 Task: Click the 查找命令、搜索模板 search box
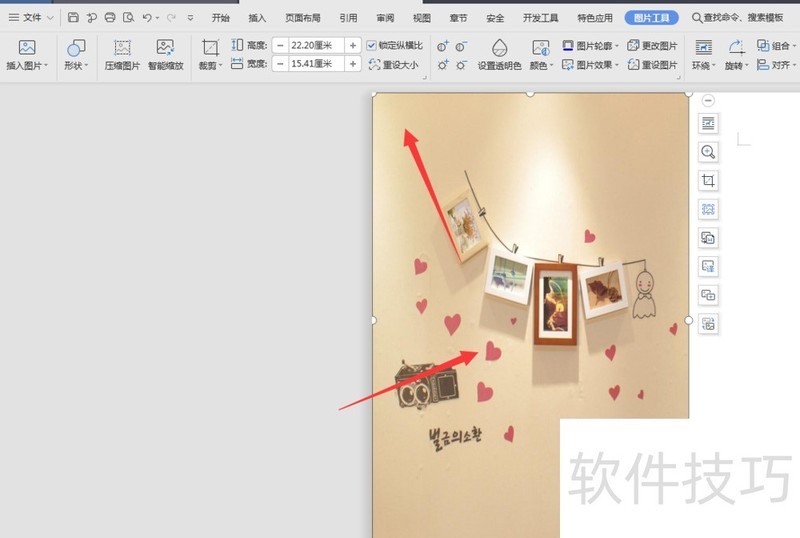click(737, 18)
